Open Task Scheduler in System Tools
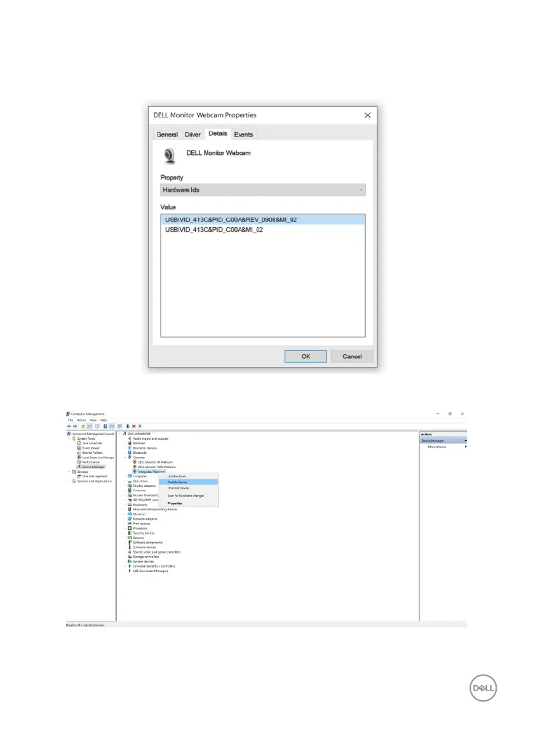 (91, 443)
